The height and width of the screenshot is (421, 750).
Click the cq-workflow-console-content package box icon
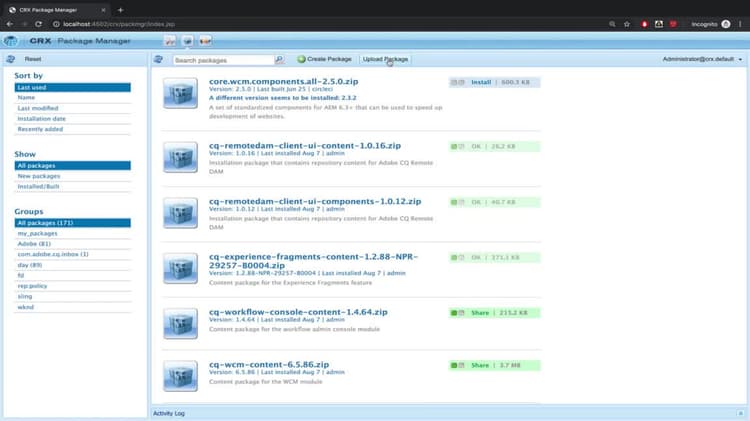coord(180,323)
